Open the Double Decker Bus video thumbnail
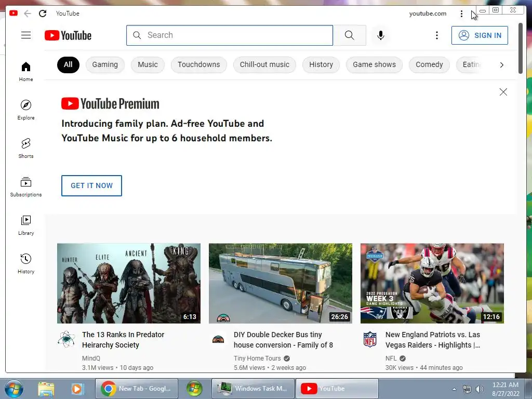Image resolution: width=532 pixels, height=399 pixels. tap(280, 283)
